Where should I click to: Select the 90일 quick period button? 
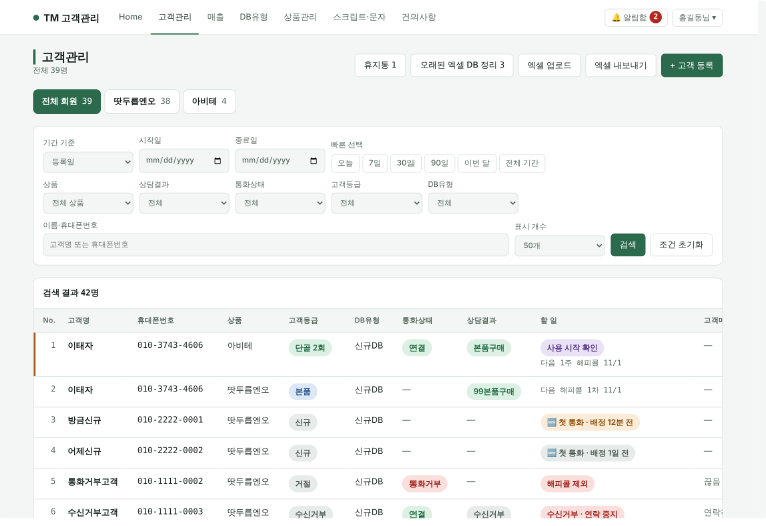tap(440, 163)
